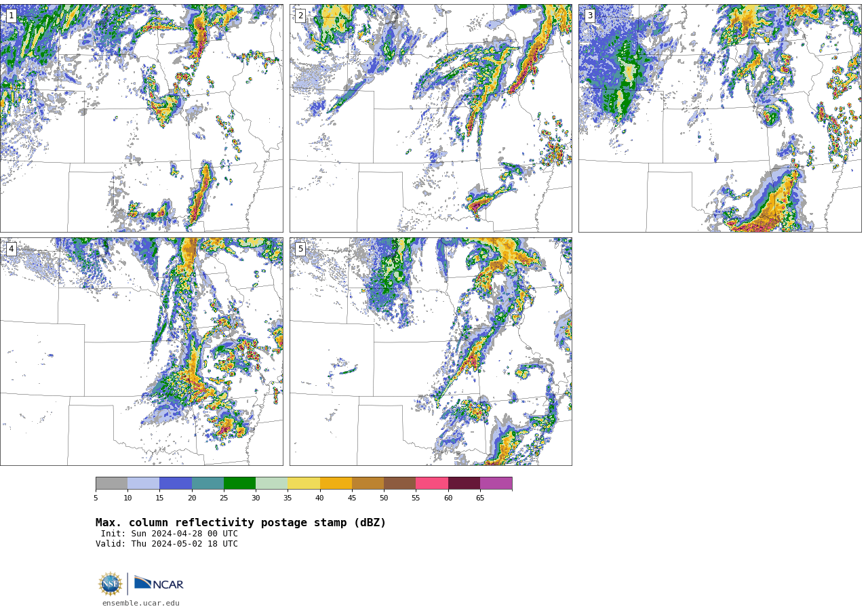Click the panel number label 5

pyautogui.click(x=300, y=249)
